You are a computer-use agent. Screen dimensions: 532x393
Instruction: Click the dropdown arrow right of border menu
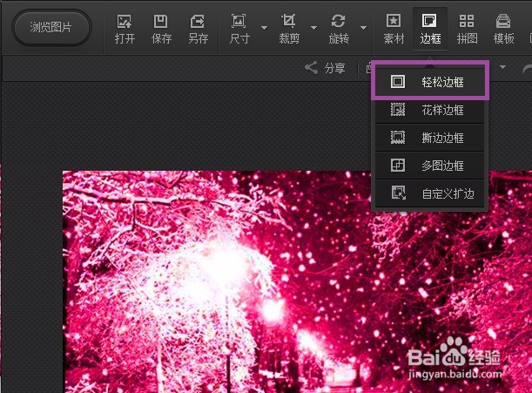(x=502, y=67)
